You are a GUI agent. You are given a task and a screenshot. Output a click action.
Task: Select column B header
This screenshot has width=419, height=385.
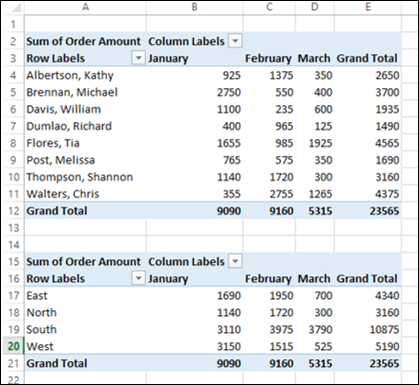(x=195, y=7)
